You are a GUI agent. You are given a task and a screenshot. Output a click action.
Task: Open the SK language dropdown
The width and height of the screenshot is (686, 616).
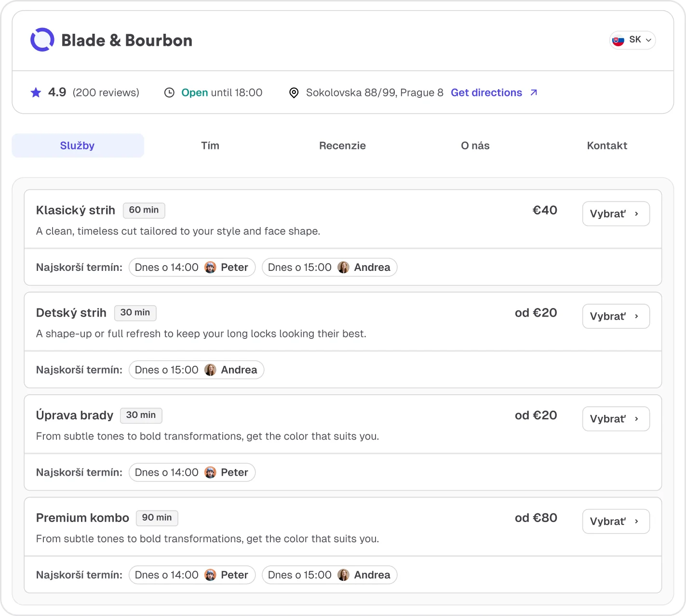(x=632, y=40)
